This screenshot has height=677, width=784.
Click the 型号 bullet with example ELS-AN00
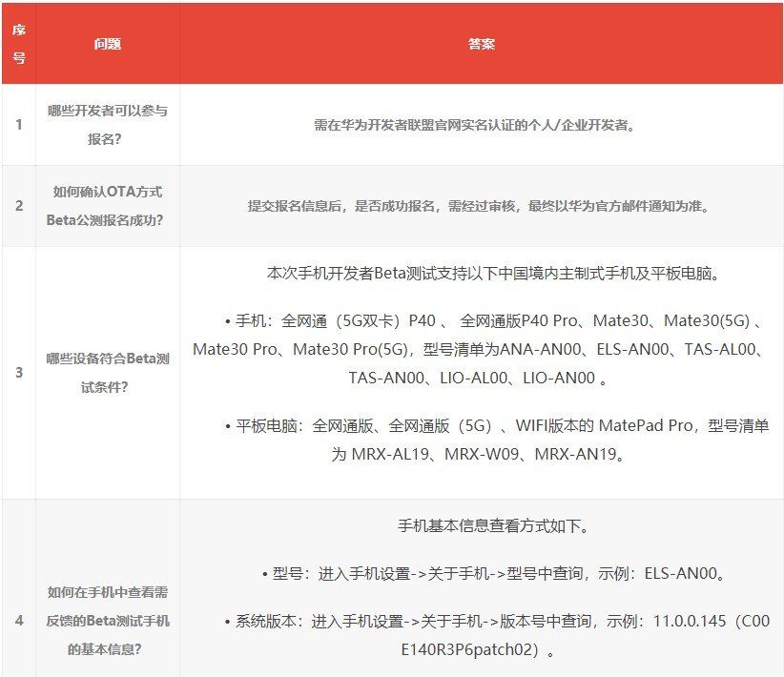point(493,573)
